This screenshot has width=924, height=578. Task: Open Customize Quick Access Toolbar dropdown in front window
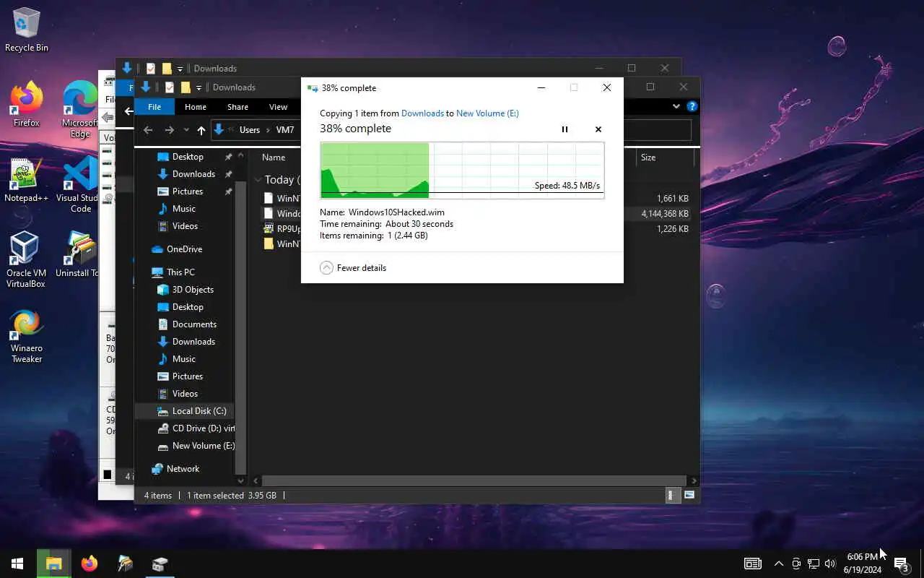(199, 88)
